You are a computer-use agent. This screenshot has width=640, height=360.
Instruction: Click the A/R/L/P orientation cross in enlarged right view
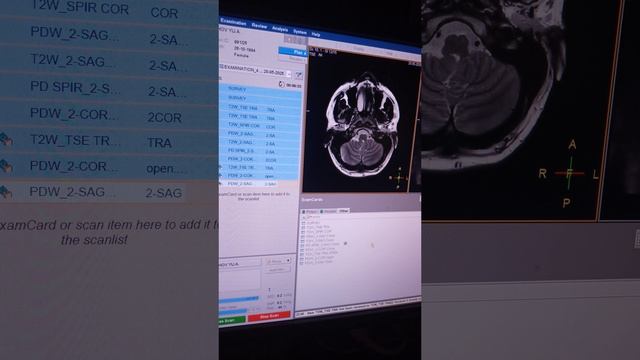click(569, 173)
